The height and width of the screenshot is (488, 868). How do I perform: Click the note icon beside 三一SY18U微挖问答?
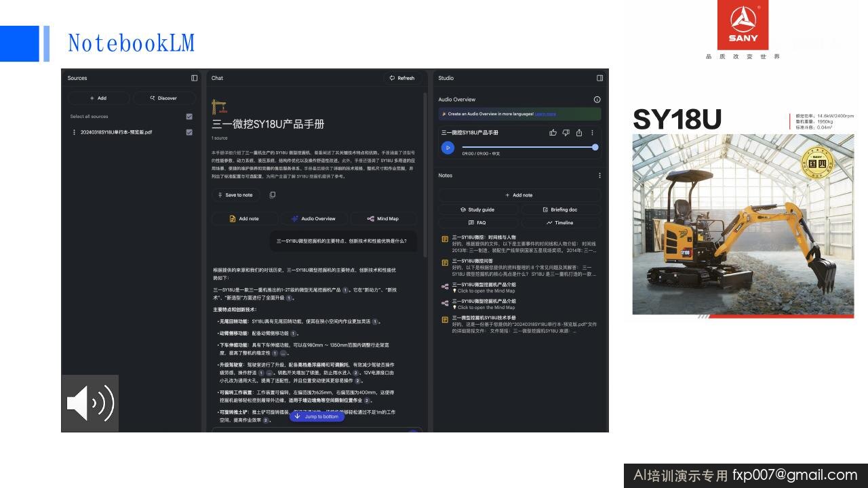445,262
